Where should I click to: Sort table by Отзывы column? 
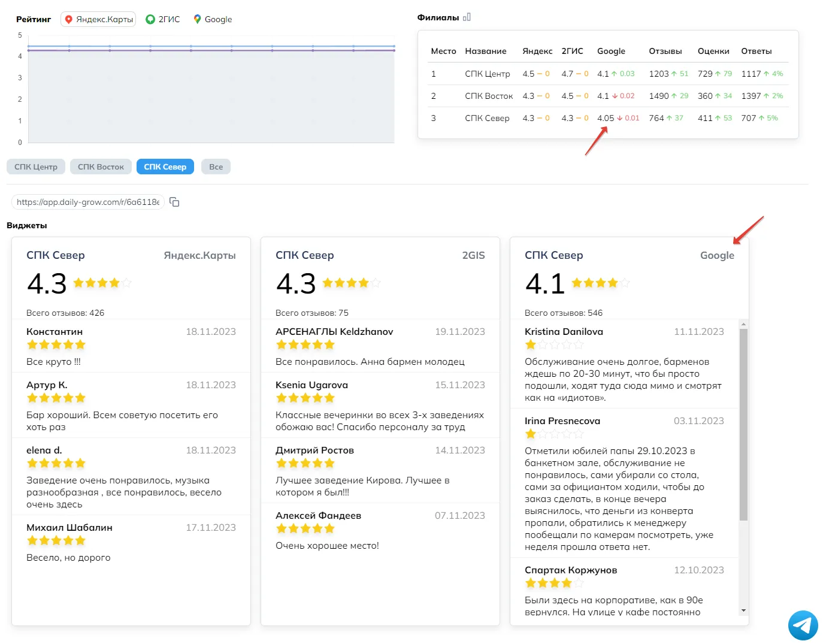point(665,51)
